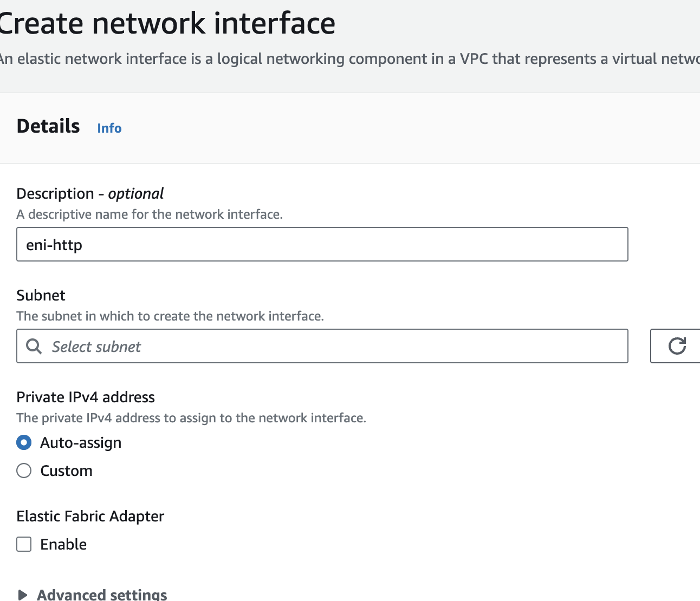Click the Description - optional label
700x601 pixels.
[x=90, y=193]
